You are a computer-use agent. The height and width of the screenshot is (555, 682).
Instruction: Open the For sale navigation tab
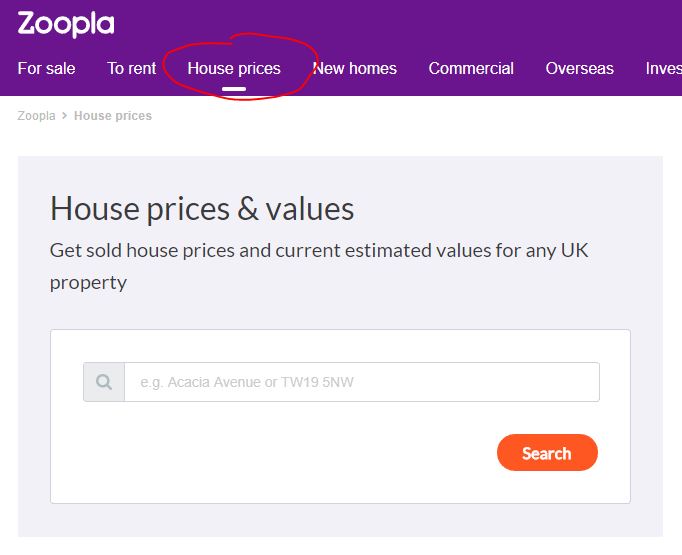click(46, 68)
